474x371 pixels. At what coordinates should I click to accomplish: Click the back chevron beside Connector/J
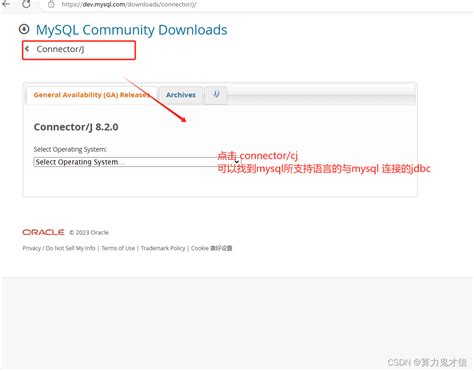coord(27,49)
